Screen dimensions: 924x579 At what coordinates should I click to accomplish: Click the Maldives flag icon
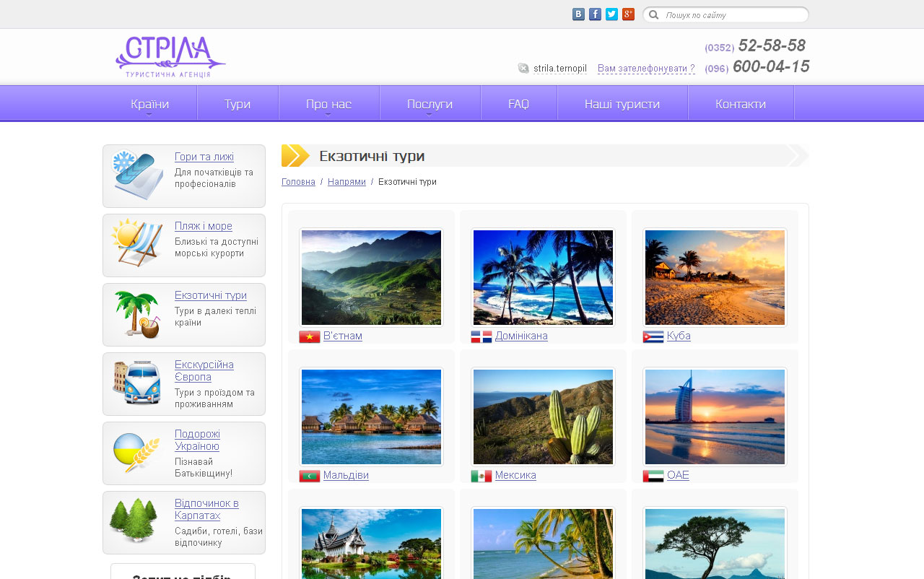310,476
